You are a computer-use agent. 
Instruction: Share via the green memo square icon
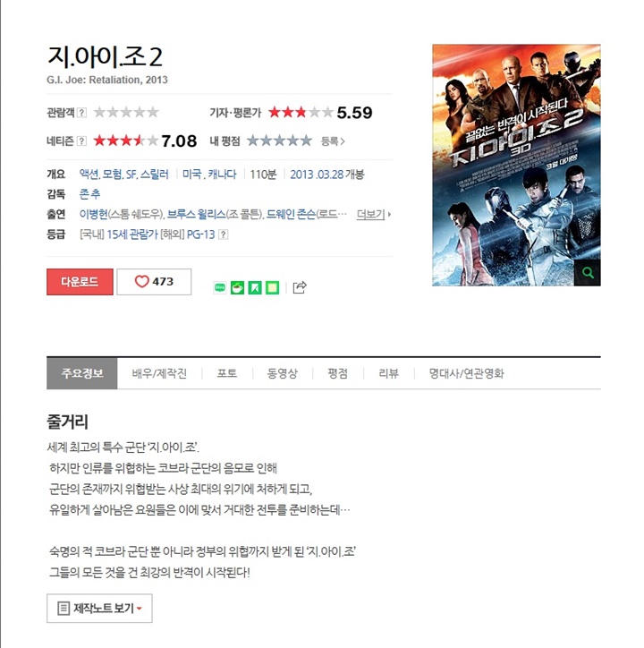pyautogui.click(x=272, y=287)
